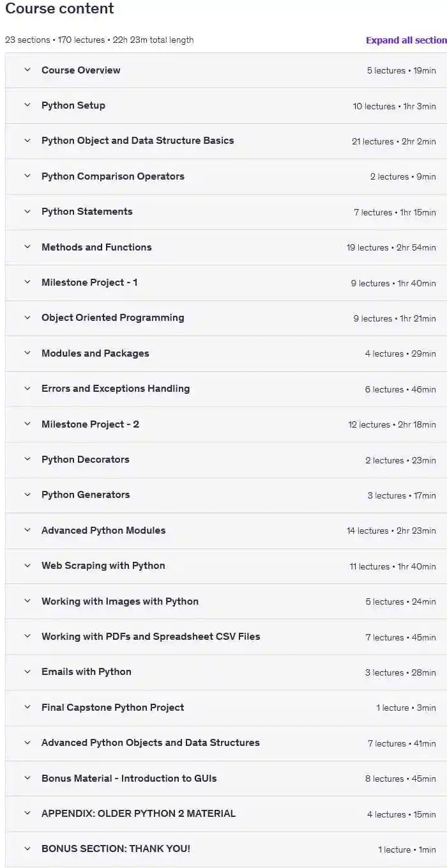Click BONUS SECTION: THANK YOU! row
This screenshot has width=447, height=868.
[116, 849]
